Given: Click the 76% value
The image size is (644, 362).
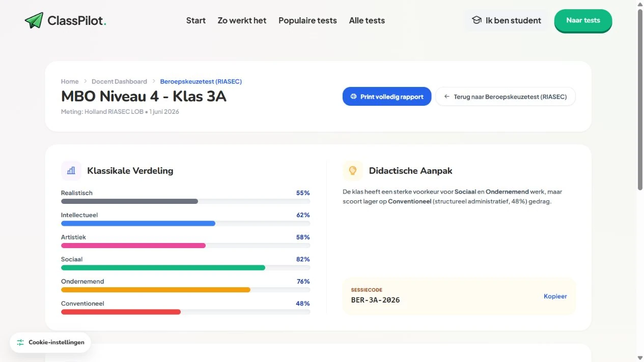Looking at the screenshot, I should point(303,281).
